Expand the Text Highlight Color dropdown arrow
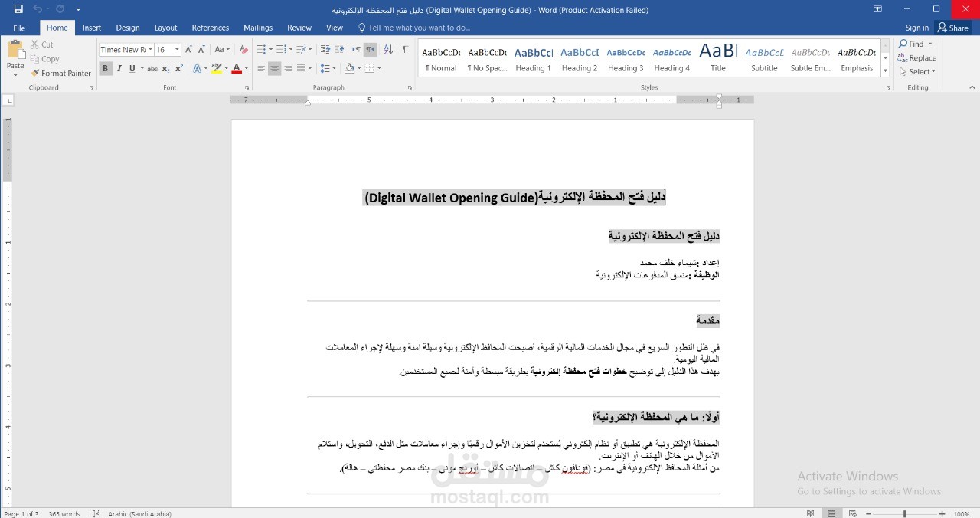The image size is (980, 518). (226, 69)
